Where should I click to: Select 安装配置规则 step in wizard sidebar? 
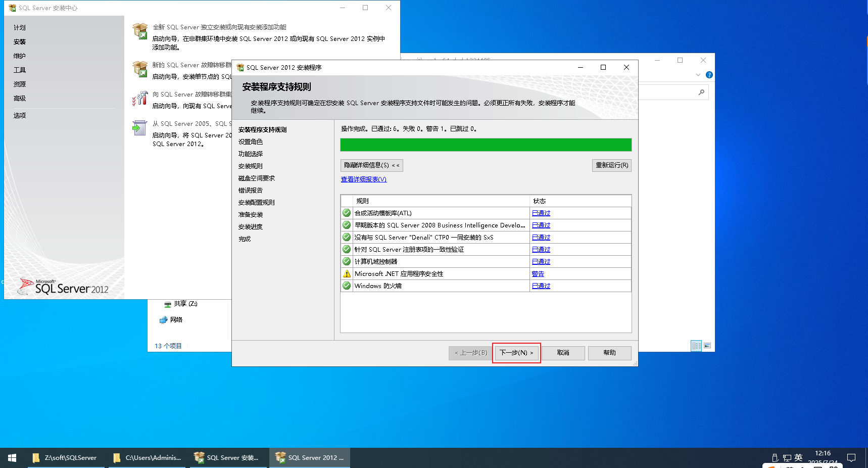[257, 203]
